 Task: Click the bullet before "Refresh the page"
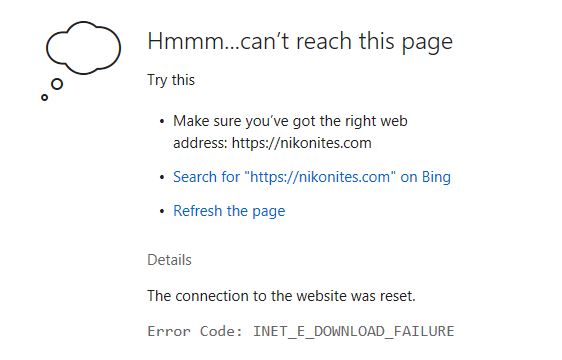coord(162,211)
